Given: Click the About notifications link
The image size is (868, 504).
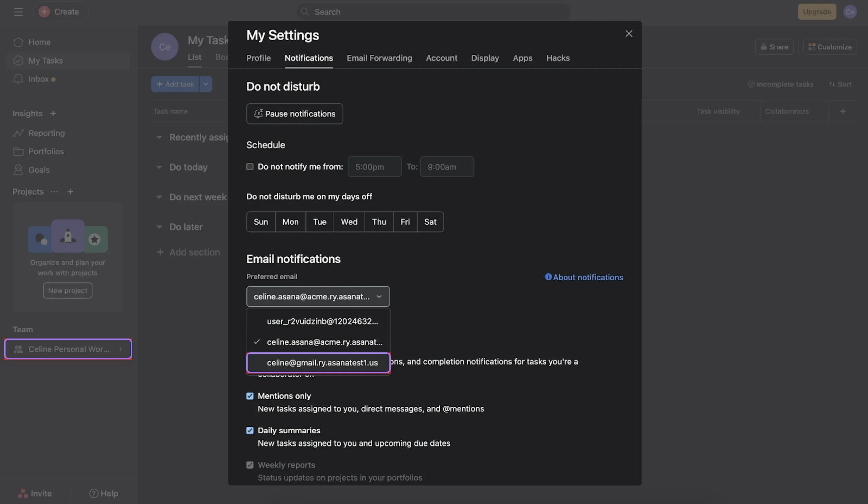Looking at the screenshot, I should tap(583, 277).
